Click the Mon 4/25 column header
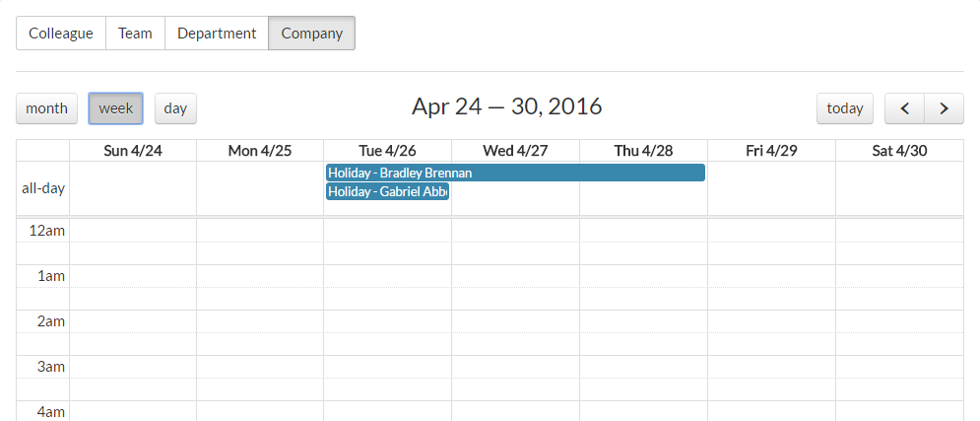 pyautogui.click(x=260, y=151)
